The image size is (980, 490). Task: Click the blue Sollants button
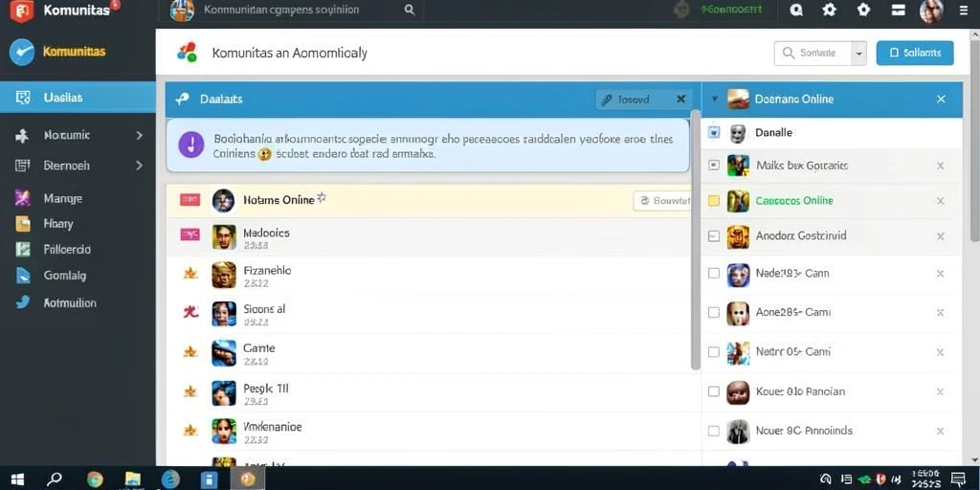coord(915,54)
